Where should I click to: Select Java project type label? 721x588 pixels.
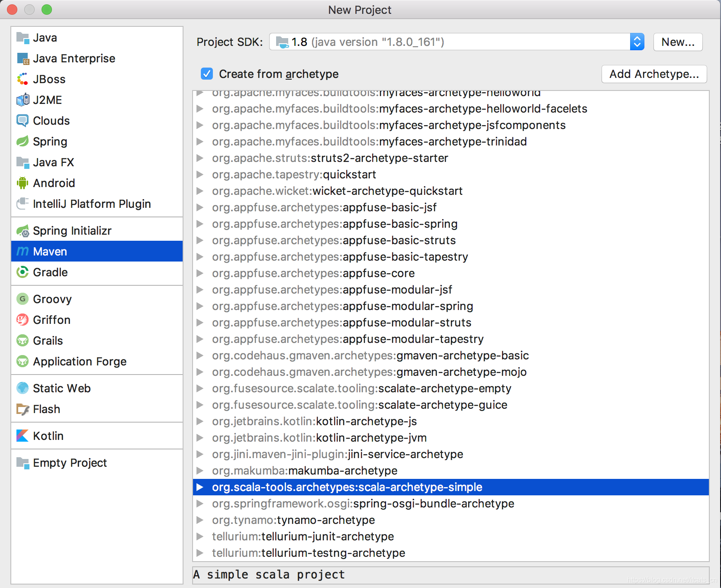(x=45, y=38)
